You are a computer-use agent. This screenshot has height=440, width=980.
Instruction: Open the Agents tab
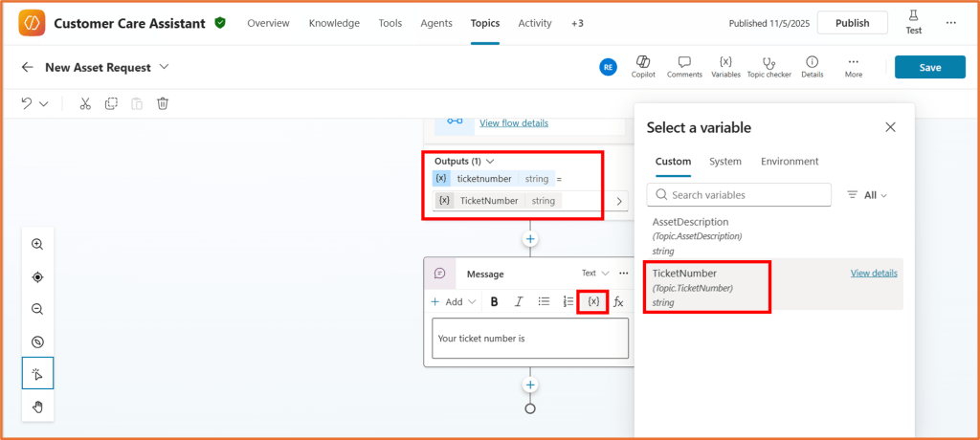[x=436, y=23]
